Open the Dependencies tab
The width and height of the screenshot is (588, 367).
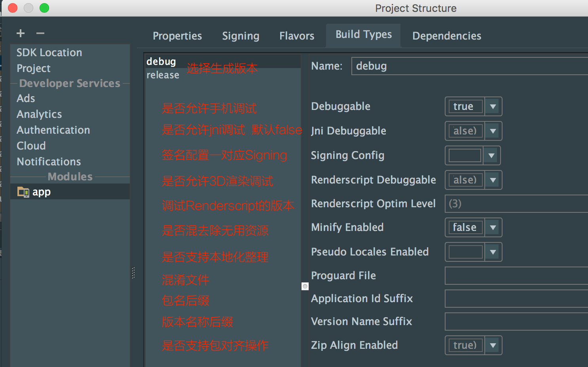447,36
